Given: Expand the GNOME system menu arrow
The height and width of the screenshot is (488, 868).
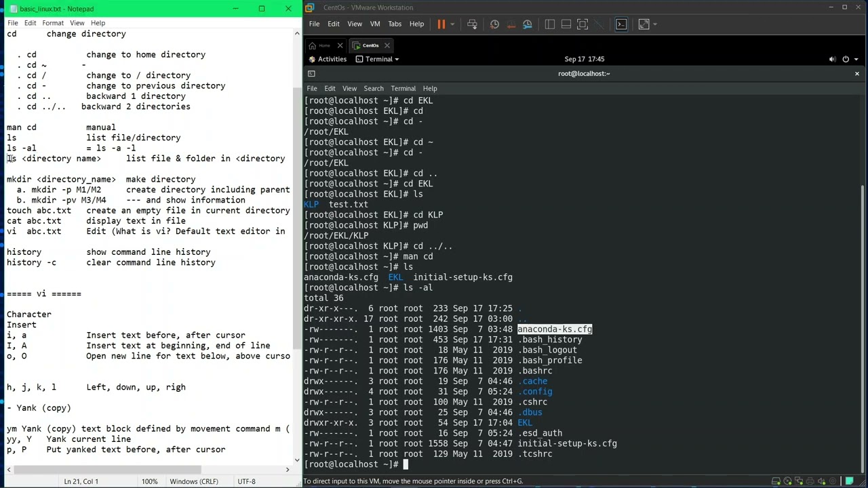Looking at the screenshot, I should pyautogui.click(x=856, y=59).
